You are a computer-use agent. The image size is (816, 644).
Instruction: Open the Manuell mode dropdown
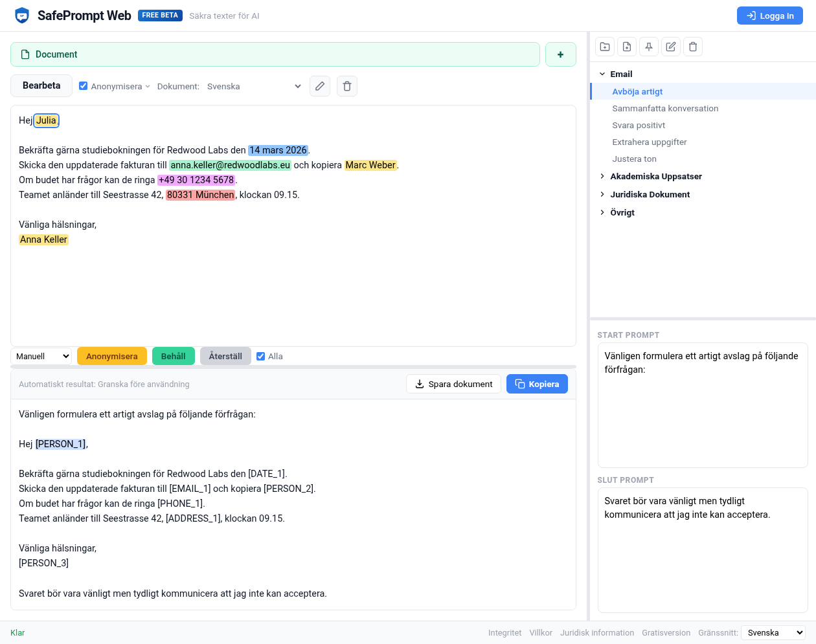[x=41, y=356]
